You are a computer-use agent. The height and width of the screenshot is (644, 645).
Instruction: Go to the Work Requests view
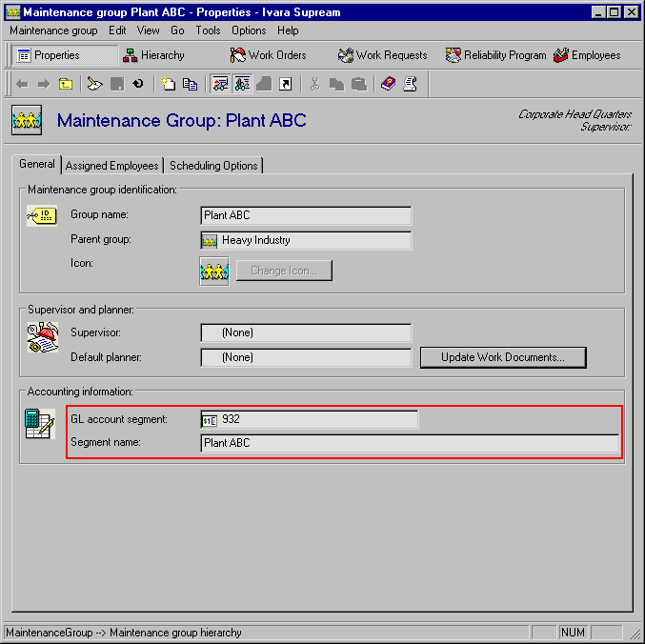pos(382,55)
